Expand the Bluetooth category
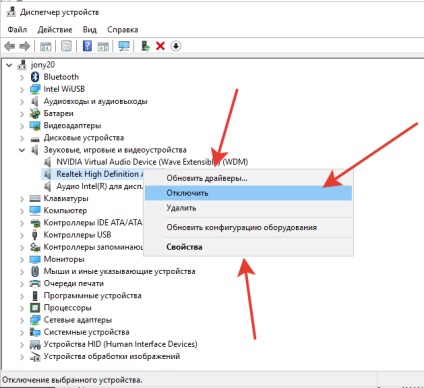 tap(22, 77)
